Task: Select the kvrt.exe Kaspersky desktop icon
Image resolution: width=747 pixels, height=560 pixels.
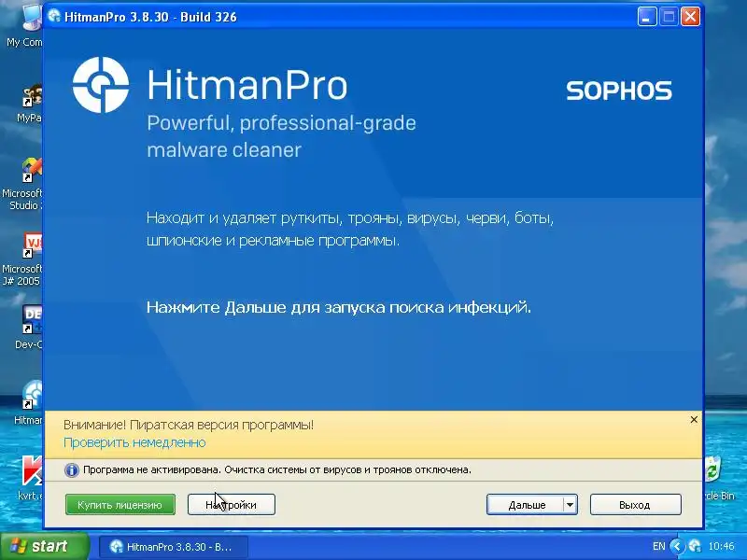Action: click(x=31, y=478)
